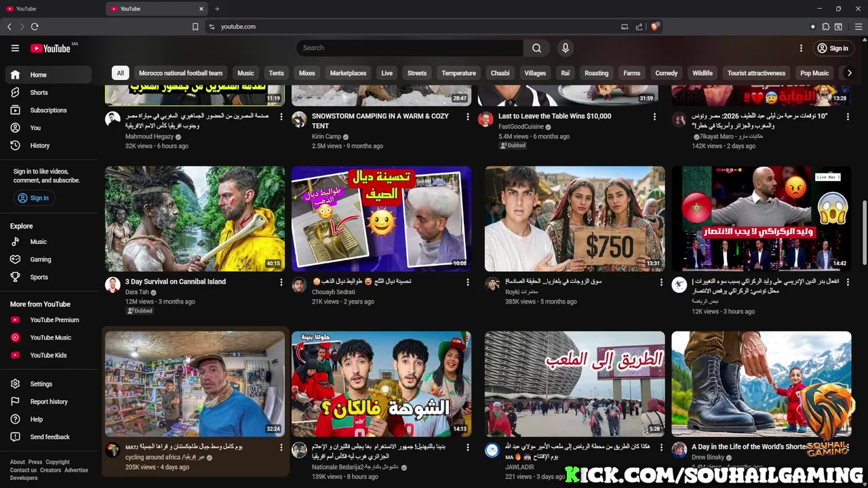Open Help in sidebar

tap(48, 419)
